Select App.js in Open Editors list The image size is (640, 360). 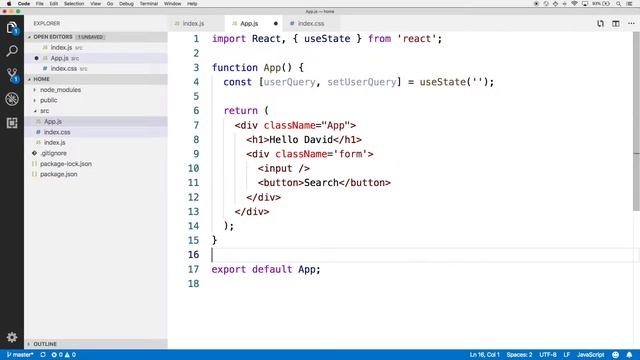point(96,58)
